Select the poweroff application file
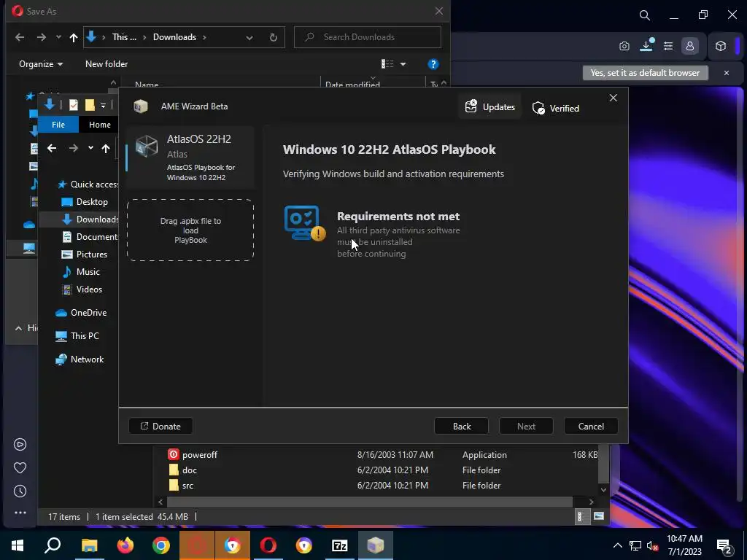Screen dimensions: 747x560 click(382, 455)
